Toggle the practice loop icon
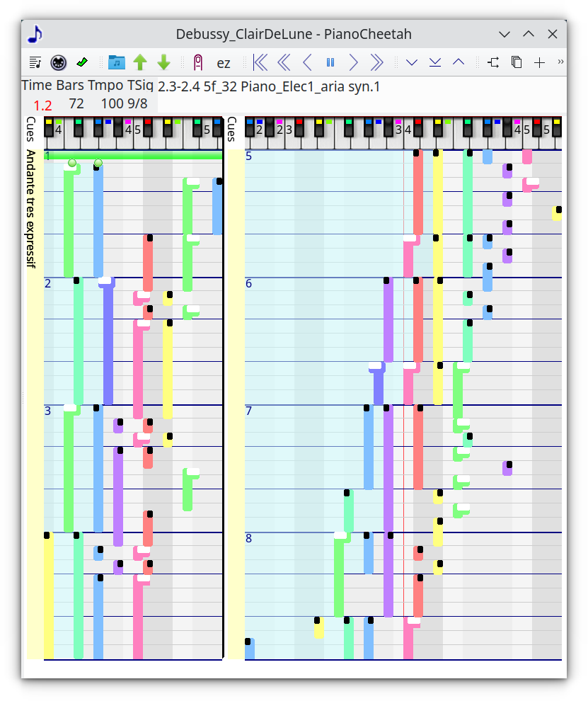Screen dimensions: 588x701 pyautogui.click(x=199, y=62)
